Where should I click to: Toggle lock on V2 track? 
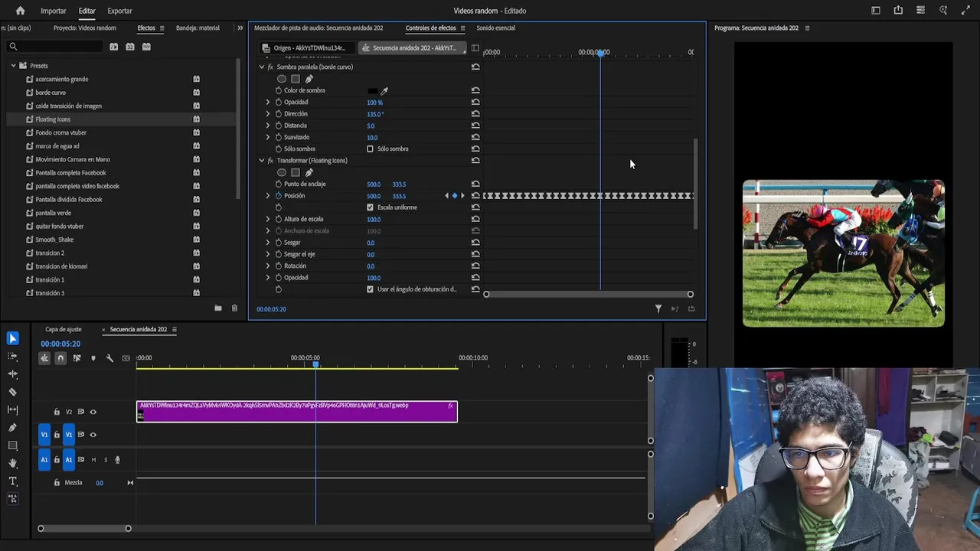pyautogui.click(x=57, y=412)
